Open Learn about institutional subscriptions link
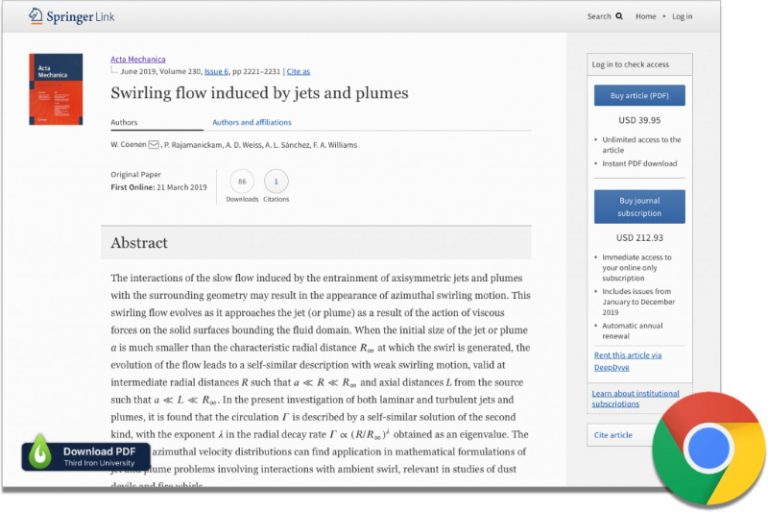This screenshot has height=512, width=768. pyautogui.click(x=635, y=398)
